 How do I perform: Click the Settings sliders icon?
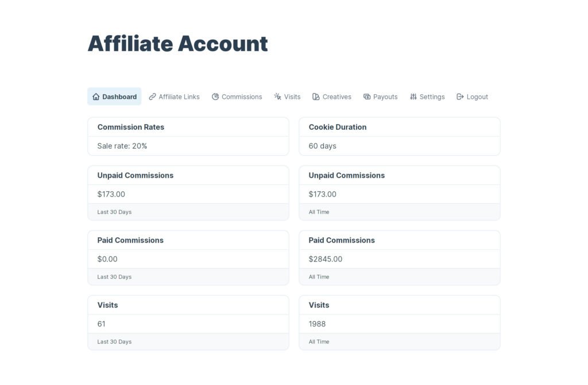pyautogui.click(x=413, y=97)
